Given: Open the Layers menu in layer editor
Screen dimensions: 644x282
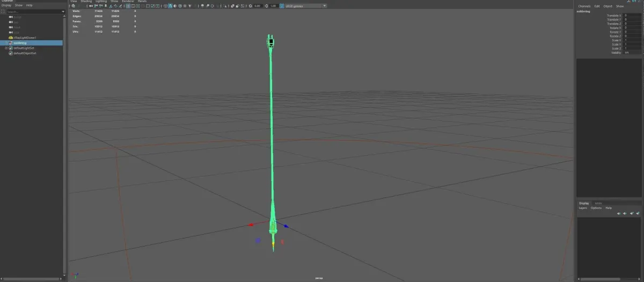Looking at the screenshot, I should [582, 208].
